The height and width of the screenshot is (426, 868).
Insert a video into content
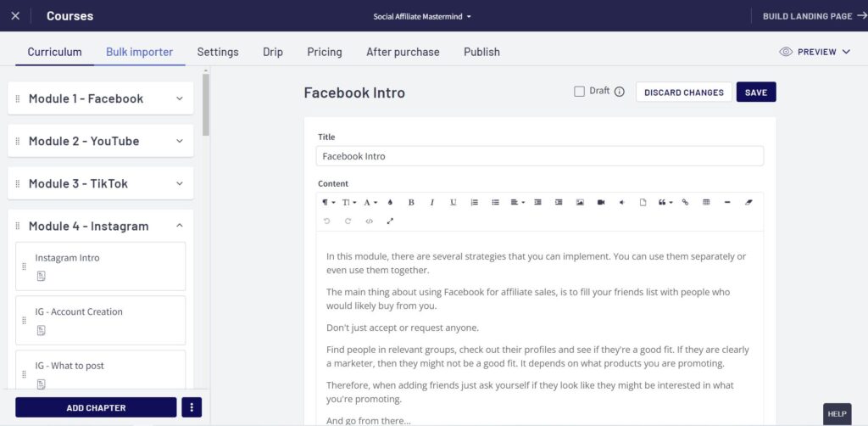[x=601, y=203]
